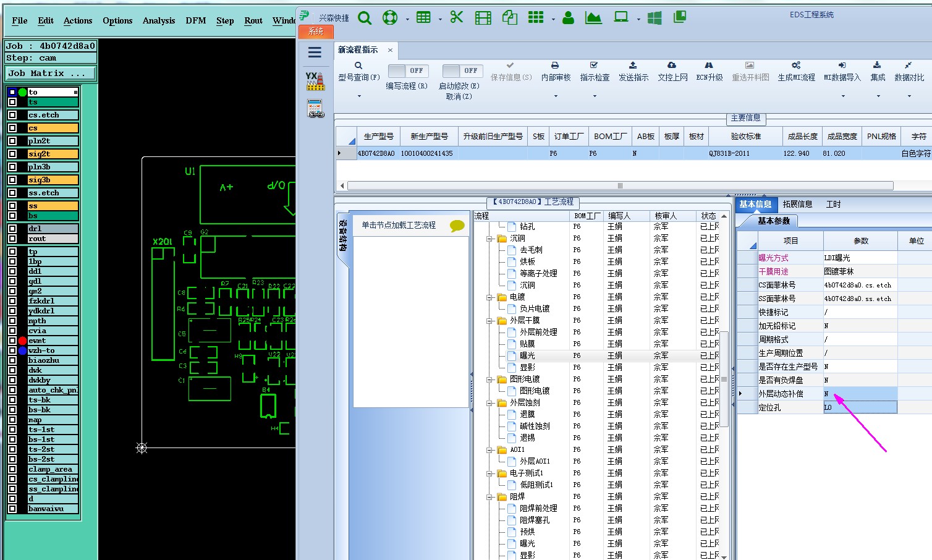Close the 新流程指示 tab
Screen dimensions: 932x560
coord(390,50)
